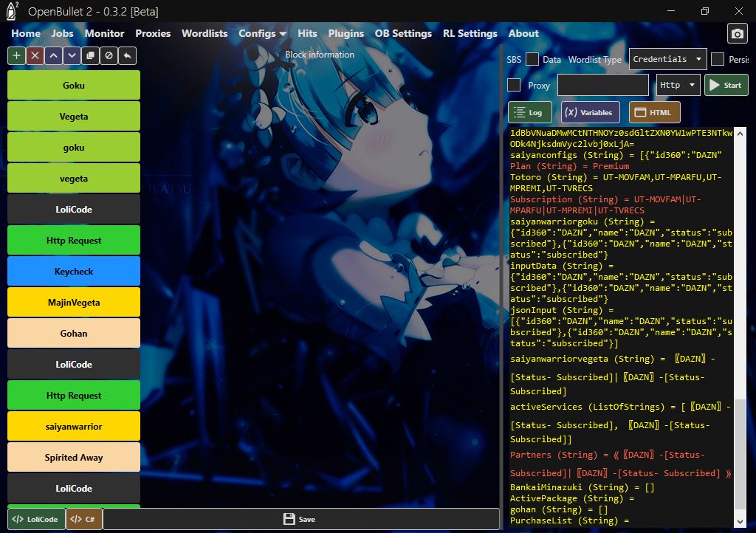Click the undo arrow icon

pyautogui.click(x=127, y=55)
